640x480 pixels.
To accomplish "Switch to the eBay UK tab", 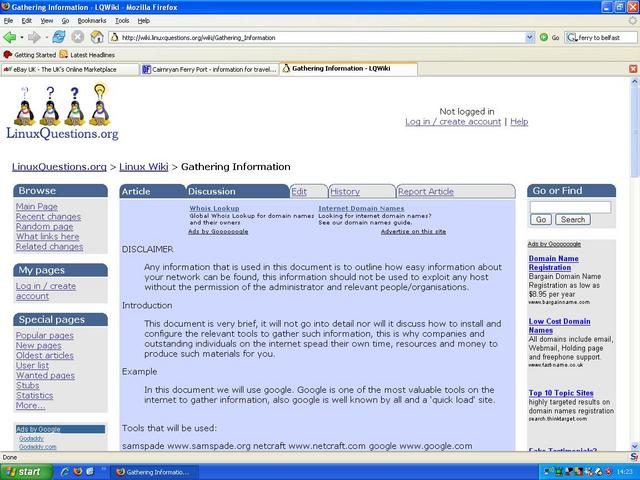I will pos(69,69).
